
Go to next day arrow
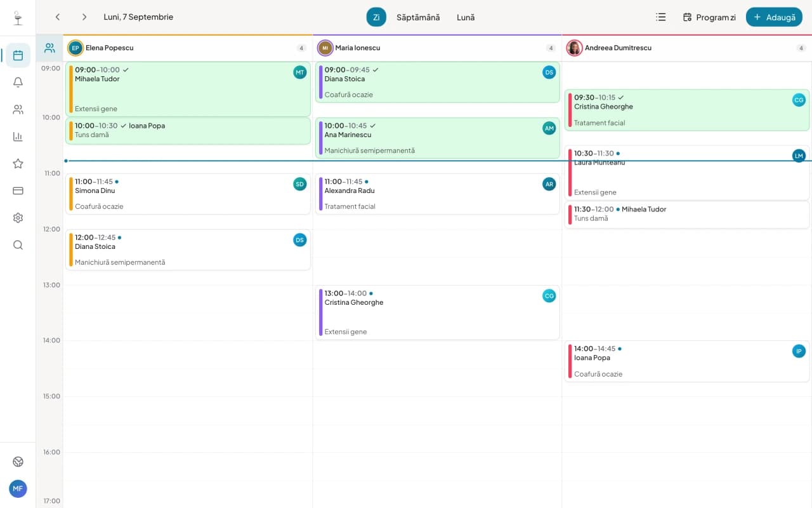click(84, 17)
